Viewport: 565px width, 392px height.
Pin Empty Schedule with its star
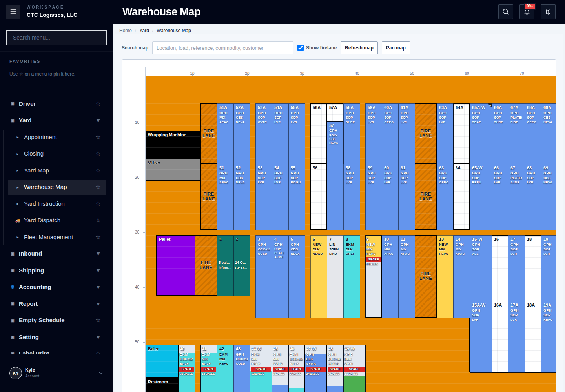pos(98,320)
